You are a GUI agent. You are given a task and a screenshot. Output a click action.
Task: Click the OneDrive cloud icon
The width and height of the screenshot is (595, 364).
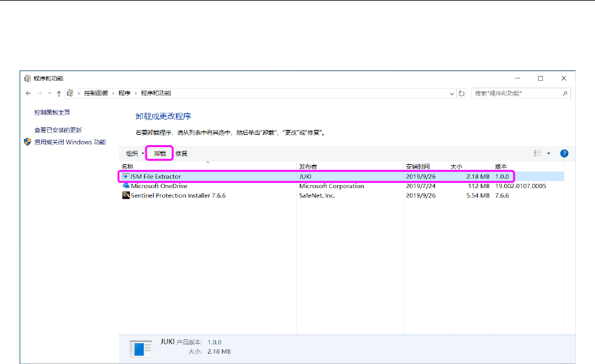[x=126, y=186]
